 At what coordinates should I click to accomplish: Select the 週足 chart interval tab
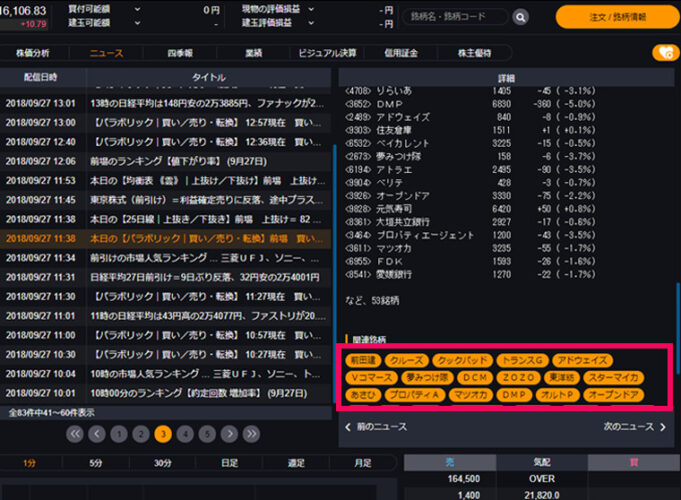click(x=296, y=463)
